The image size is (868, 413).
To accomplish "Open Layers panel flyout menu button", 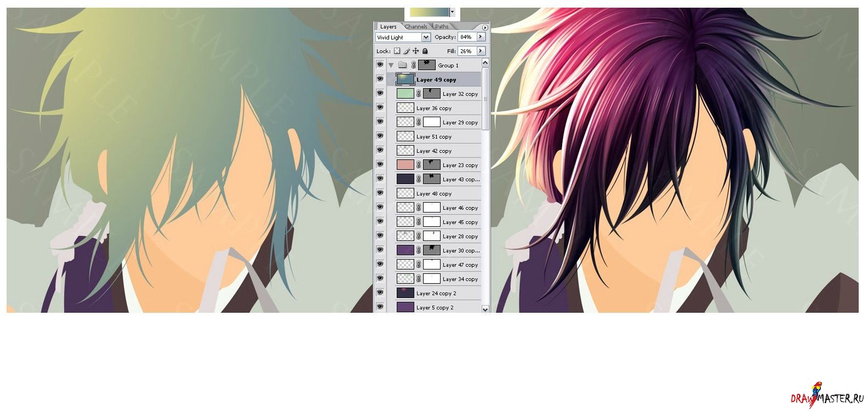I will coord(485,27).
